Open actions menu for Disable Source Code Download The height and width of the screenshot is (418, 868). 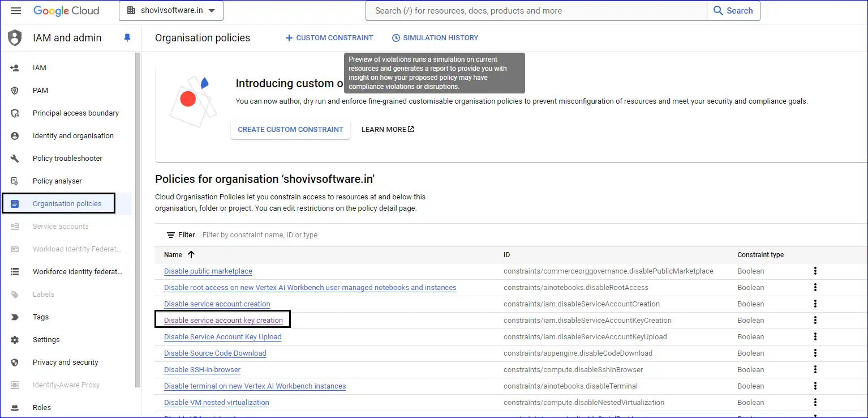click(x=815, y=353)
